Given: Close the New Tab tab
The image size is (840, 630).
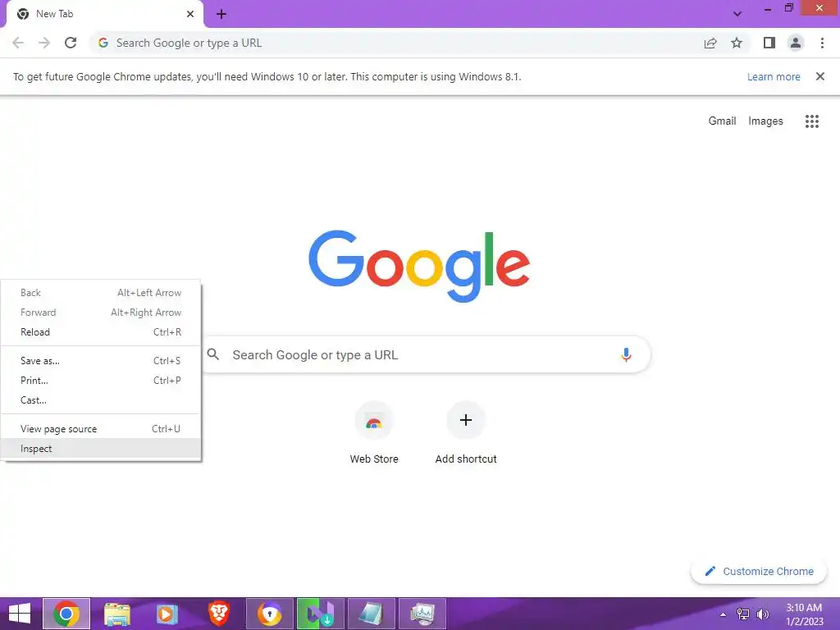Looking at the screenshot, I should click(190, 14).
